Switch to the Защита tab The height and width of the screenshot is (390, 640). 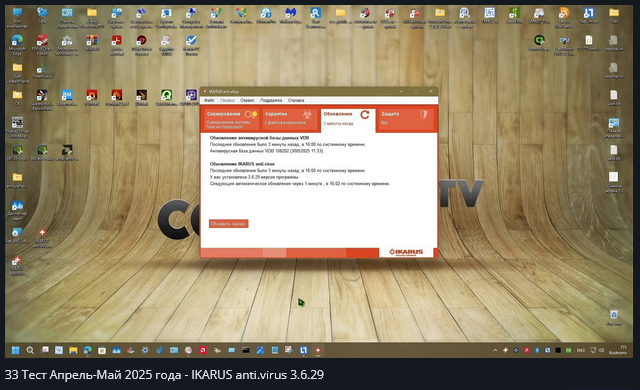(x=406, y=120)
